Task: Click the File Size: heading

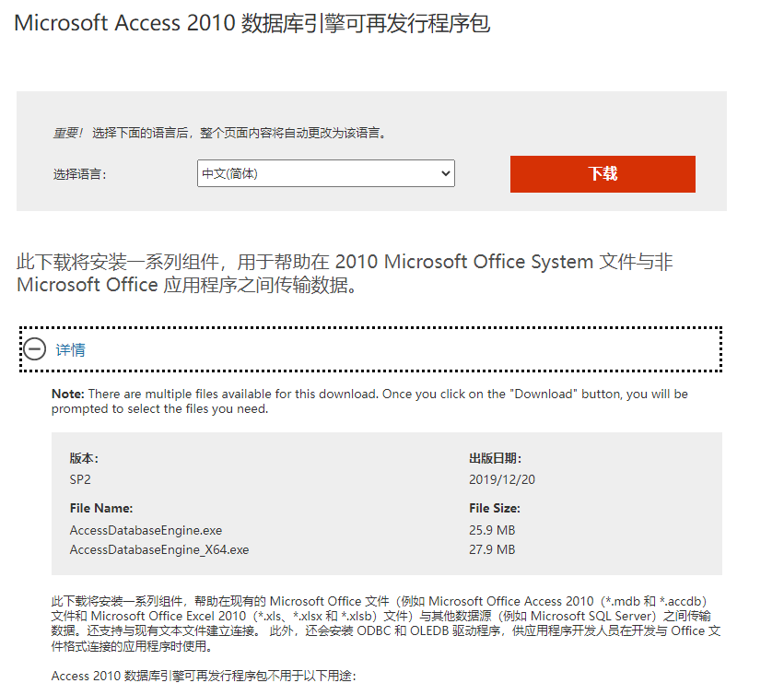Action: click(x=495, y=509)
